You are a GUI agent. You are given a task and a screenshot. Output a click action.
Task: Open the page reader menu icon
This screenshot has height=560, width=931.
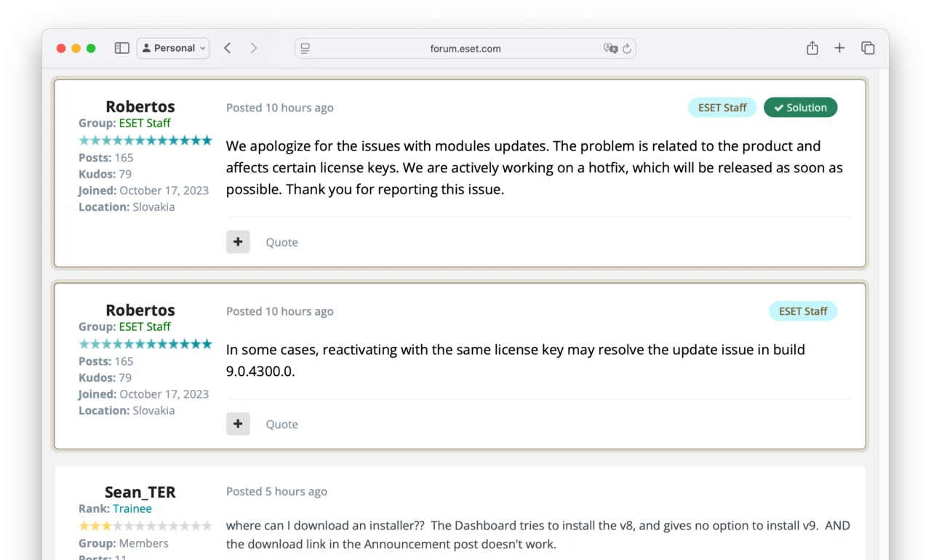pyautogui.click(x=305, y=49)
